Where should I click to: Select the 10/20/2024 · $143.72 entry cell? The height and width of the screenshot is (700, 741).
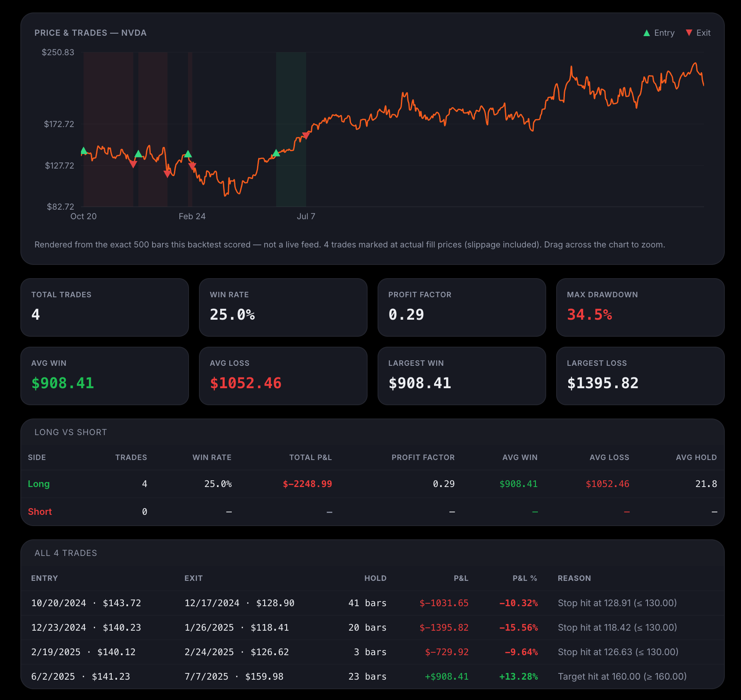click(86, 603)
